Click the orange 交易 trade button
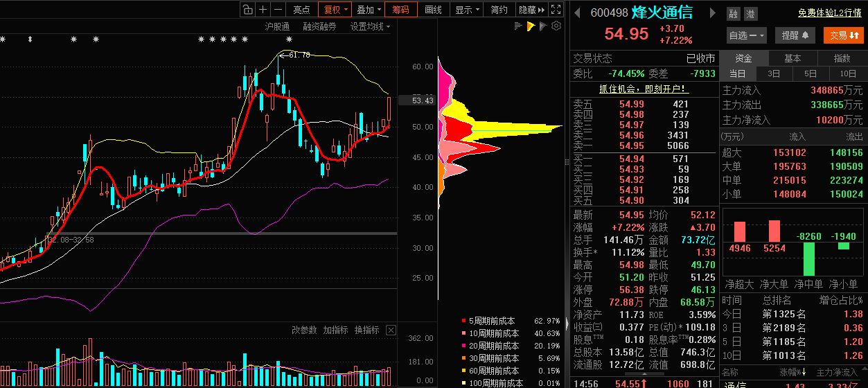This screenshot has width=868, height=388. coord(844,35)
